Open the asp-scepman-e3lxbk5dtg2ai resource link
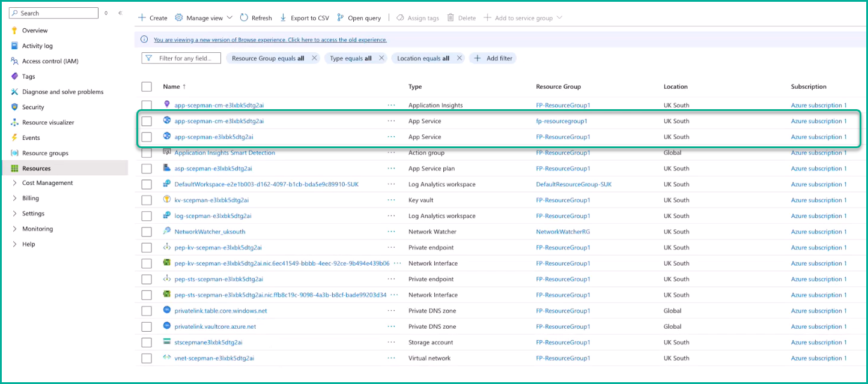The image size is (868, 384). click(x=213, y=169)
